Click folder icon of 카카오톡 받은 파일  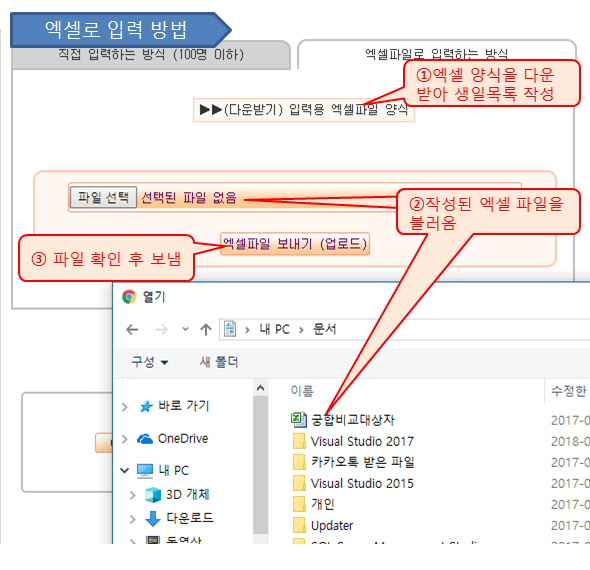click(x=300, y=462)
